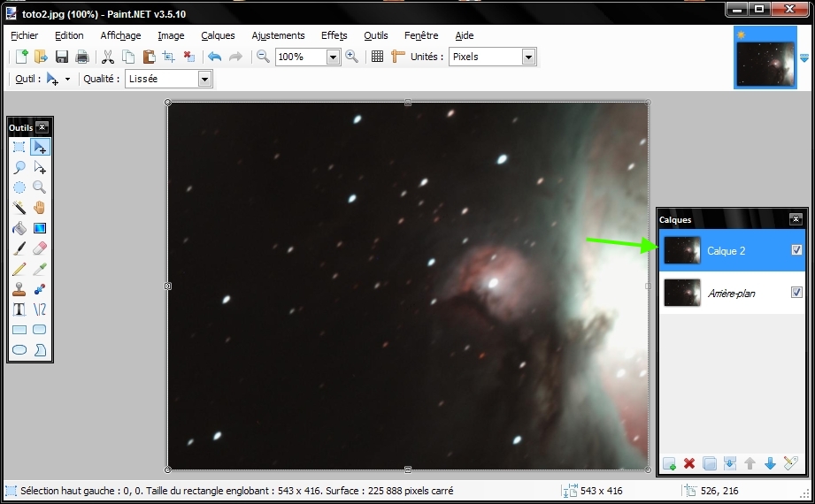Select the Magic Wand tool
Image resolution: width=815 pixels, height=504 pixels.
point(19,208)
